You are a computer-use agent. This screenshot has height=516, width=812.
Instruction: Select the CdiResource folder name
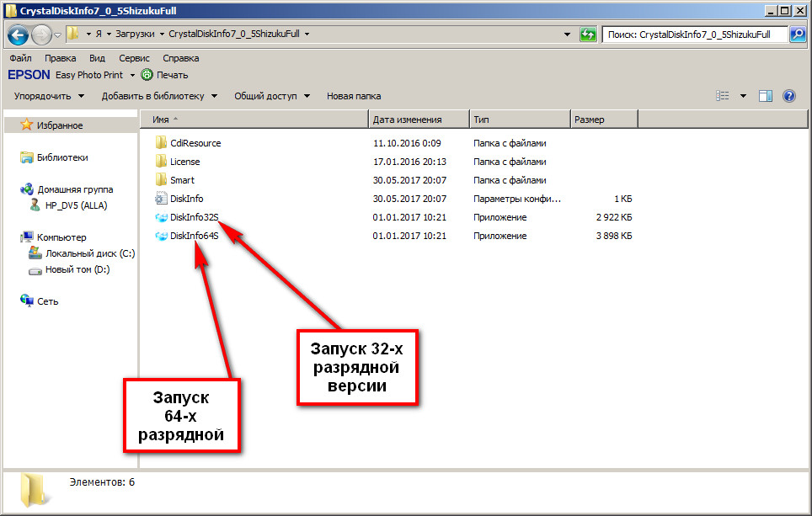tap(195, 143)
